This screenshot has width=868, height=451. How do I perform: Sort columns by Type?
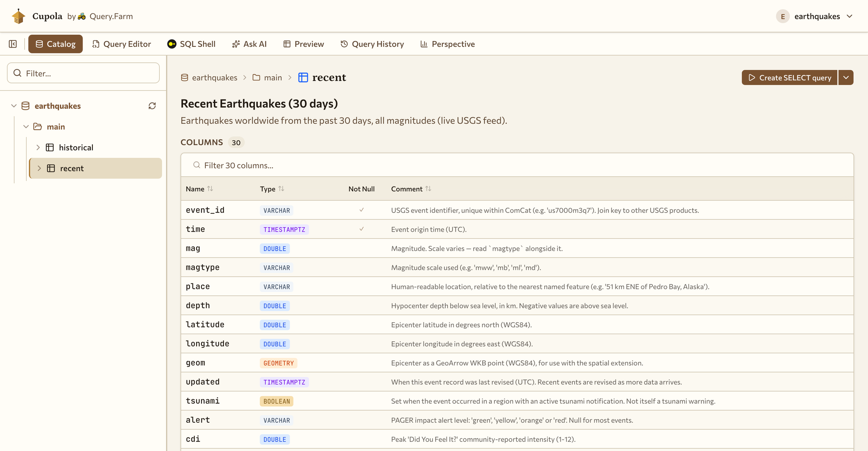click(x=281, y=189)
